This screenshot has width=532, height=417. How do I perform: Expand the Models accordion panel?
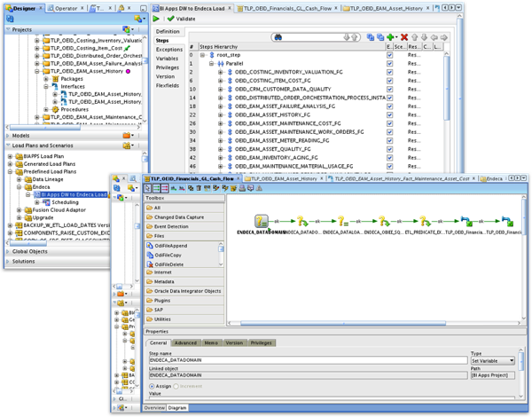pos(8,136)
